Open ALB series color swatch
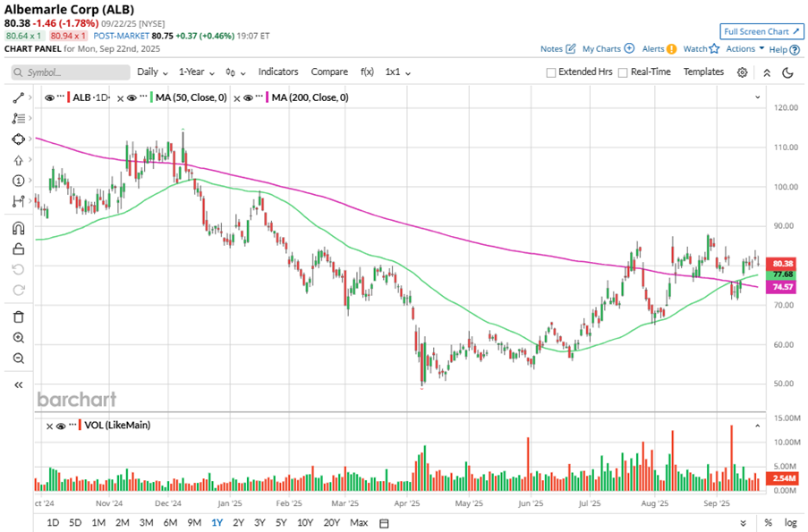The width and height of the screenshot is (808, 532). (69, 97)
